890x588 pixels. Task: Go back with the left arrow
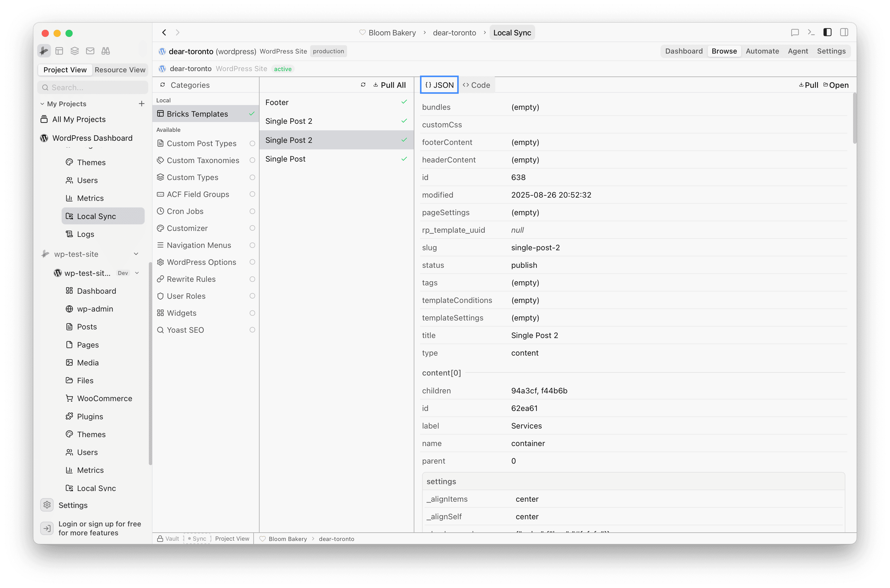[164, 33]
